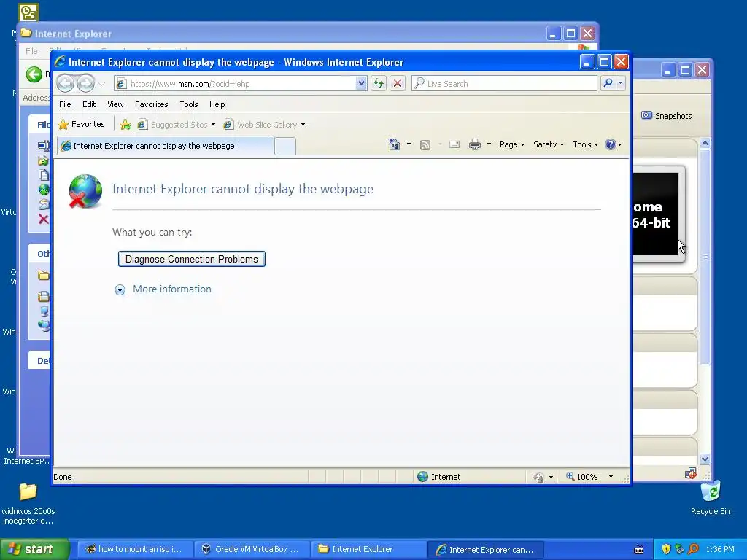
Task: Click the Stop loading red X icon
Action: point(398,84)
